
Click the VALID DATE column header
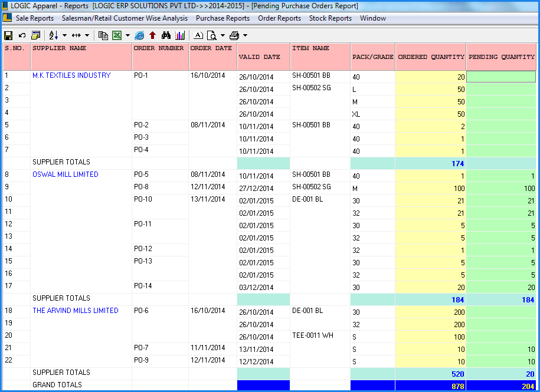pyautogui.click(x=264, y=57)
